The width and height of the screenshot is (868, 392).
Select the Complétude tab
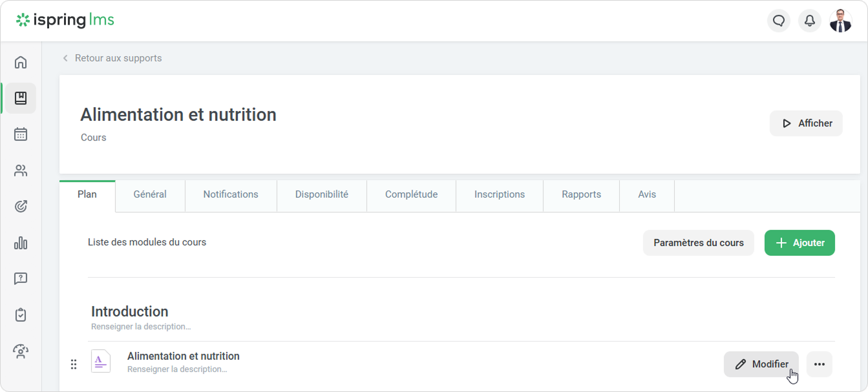click(x=411, y=194)
